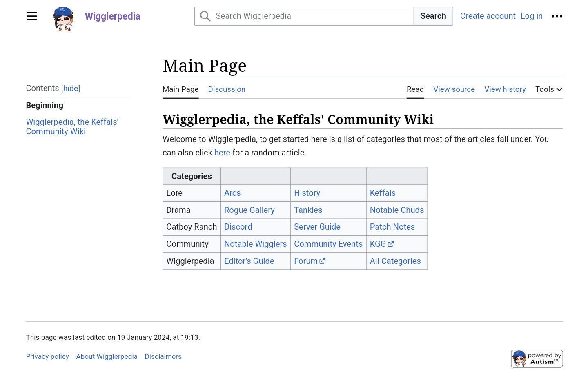Select the Main Page tab
The width and height of the screenshot is (588, 385).
click(x=180, y=89)
